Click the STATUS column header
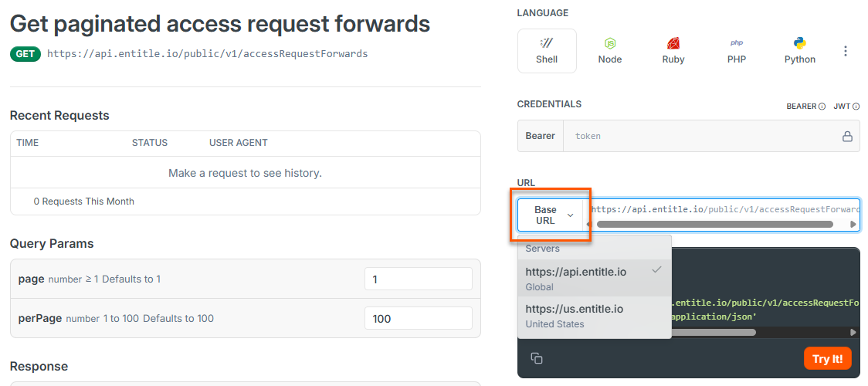The height and width of the screenshot is (386, 868). pos(150,143)
